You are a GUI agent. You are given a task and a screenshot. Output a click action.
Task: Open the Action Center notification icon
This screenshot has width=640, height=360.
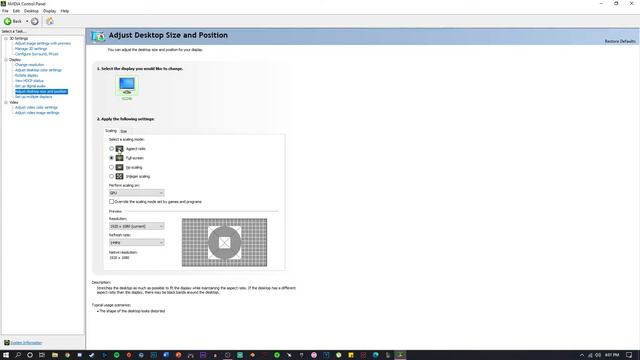tap(629, 356)
